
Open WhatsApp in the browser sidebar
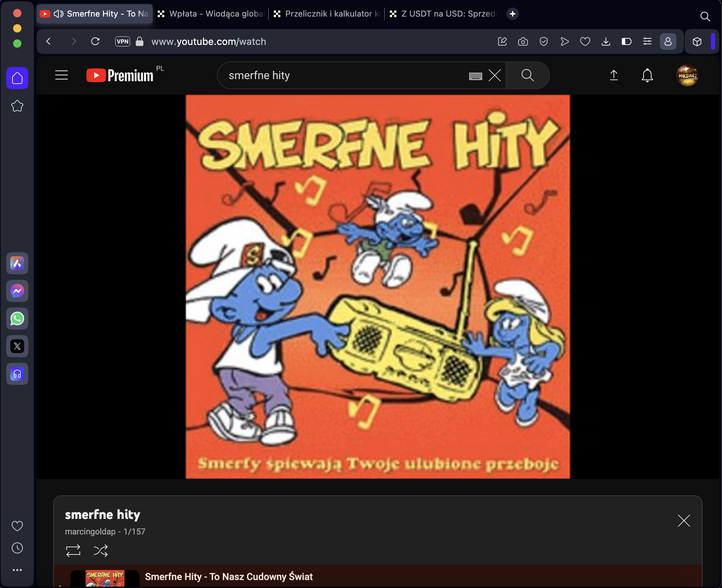(17, 319)
